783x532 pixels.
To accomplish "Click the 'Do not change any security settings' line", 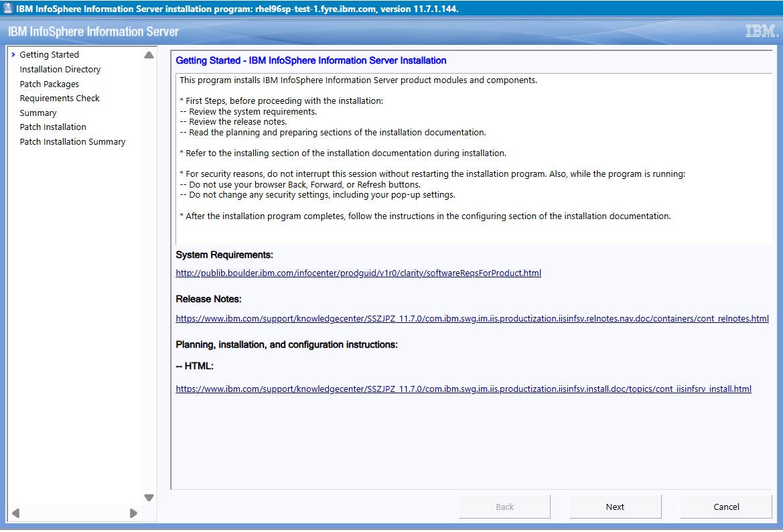I will [317, 195].
